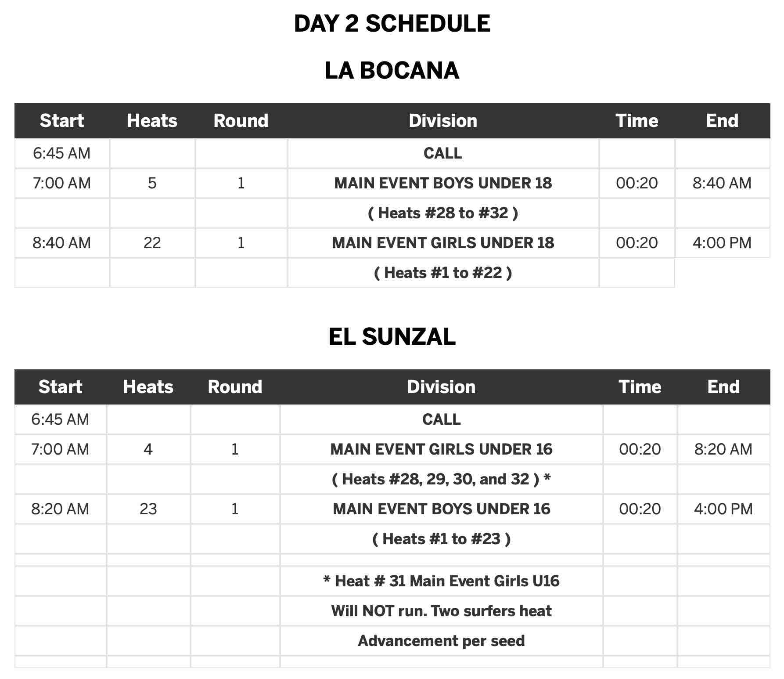Click MAIN EVENT GIRLS UNDER 18 division
This screenshot has width=784, height=679.
click(443, 243)
